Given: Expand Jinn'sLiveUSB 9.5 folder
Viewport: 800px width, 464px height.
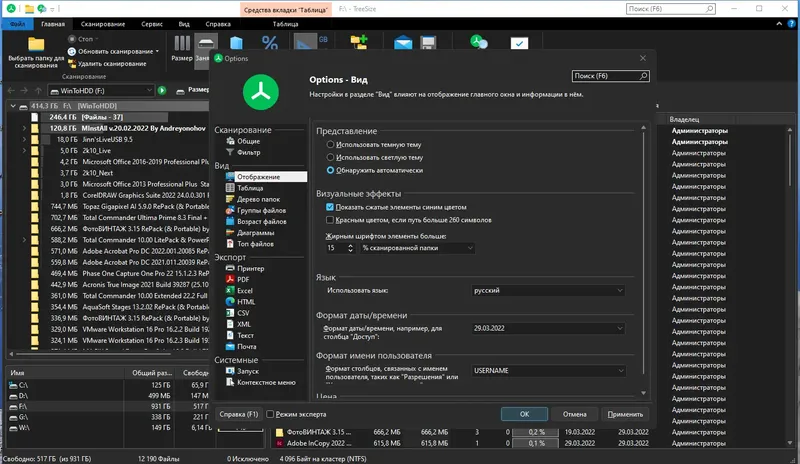Looking at the screenshot, I should coord(24,139).
